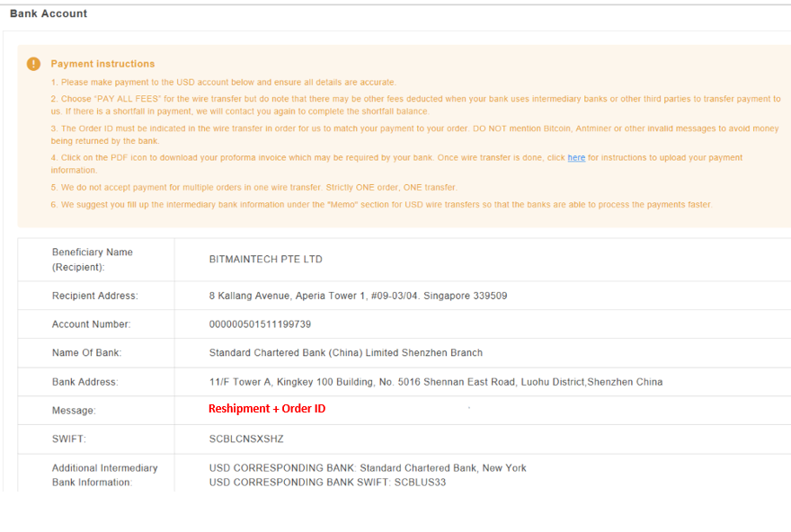Click instruction 3 about the Order ID
Viewport: 791px width, 532px height.
(x=414, y=135)
